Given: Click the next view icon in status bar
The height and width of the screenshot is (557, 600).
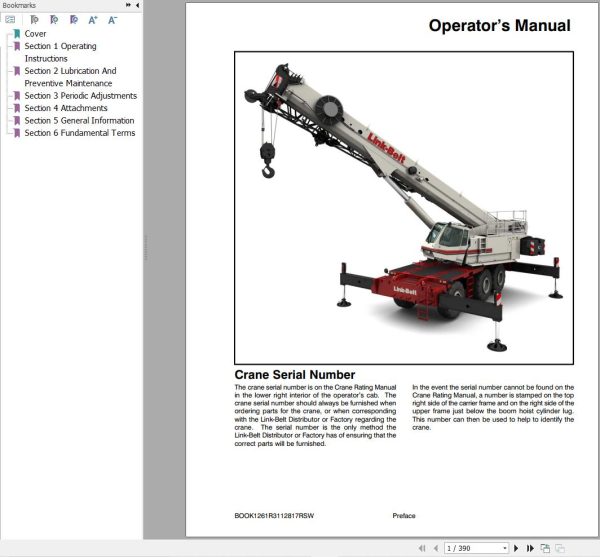Looking at the screenshot, I should coord(560,548).
